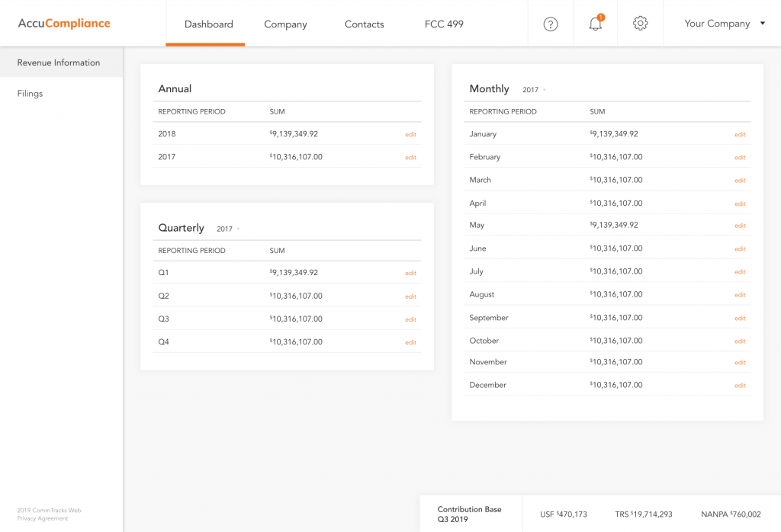Click the AccuCompliance logo
The height and width of the screenshot is (532, 781).
point(64,24)
